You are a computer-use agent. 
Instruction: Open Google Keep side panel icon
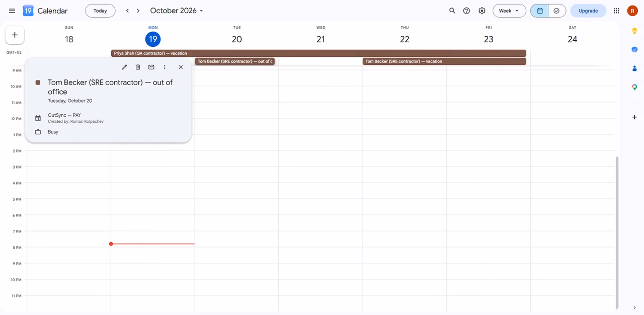(x=634, y=31)
